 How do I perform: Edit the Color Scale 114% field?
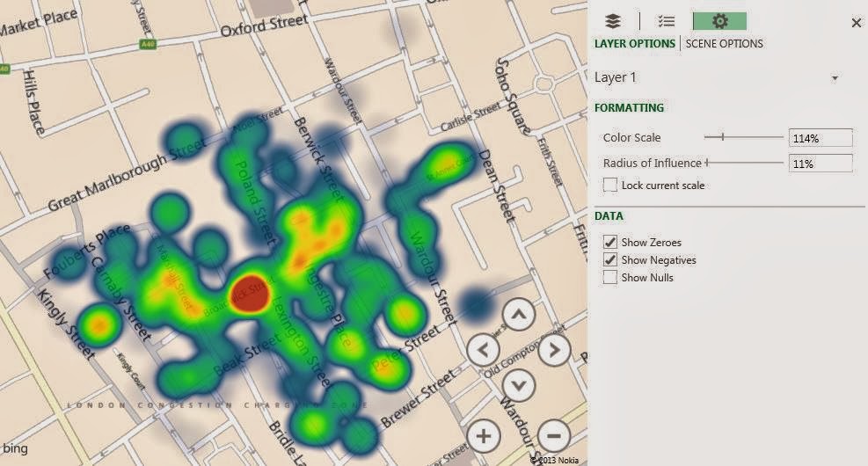click(821, 138)
